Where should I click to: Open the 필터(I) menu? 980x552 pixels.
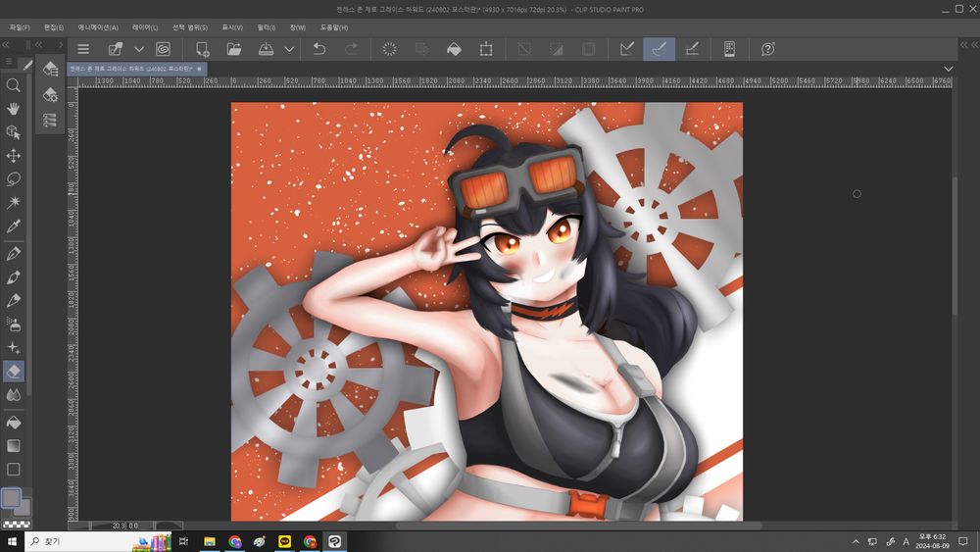(x=267, y=27)
